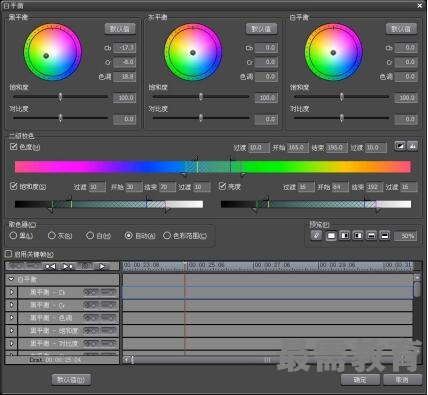The width and height of the screenshot is (428, 395).
Task: Select the 灰 picker radio button
Action: pos(52,235)
